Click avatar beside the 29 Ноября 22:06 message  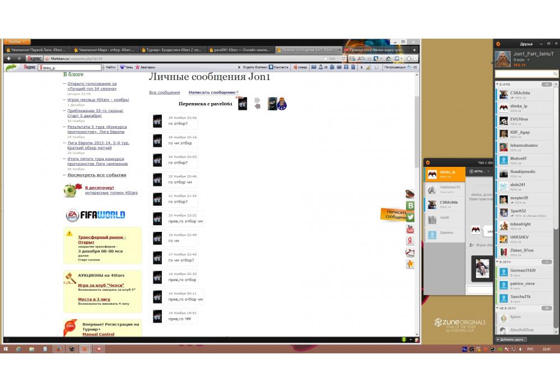[x=157, y=120]
